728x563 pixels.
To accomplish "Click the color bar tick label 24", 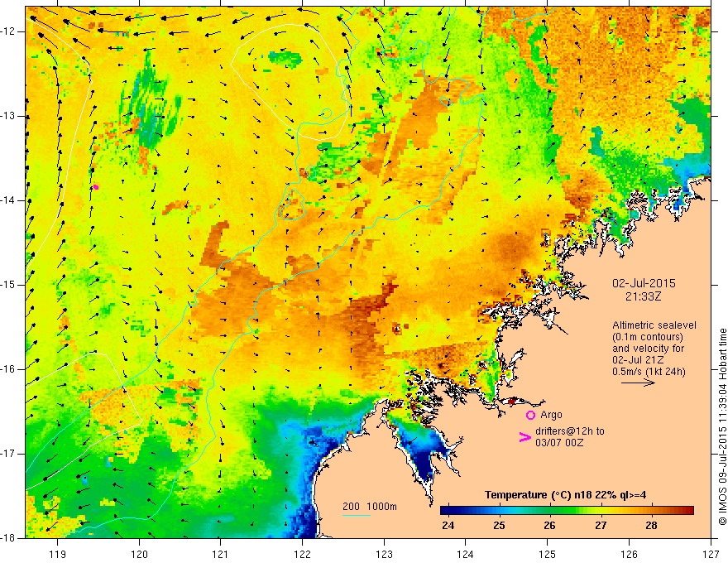I will point(448,526).
